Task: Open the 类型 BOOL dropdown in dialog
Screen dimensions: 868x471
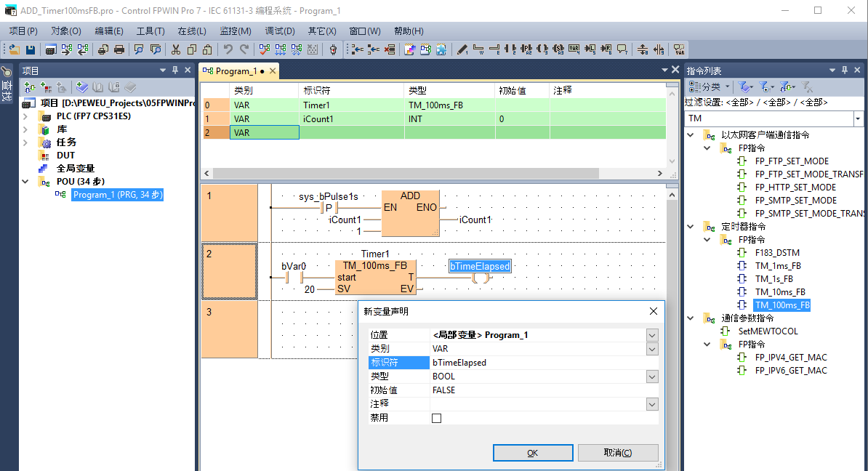Action: [652, 377]
